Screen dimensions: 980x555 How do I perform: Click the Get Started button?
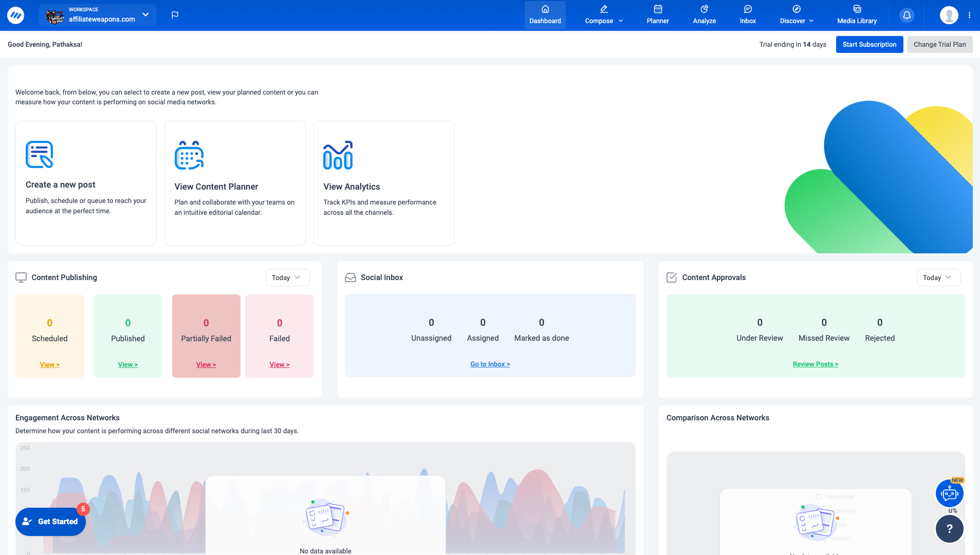[50, 522]
